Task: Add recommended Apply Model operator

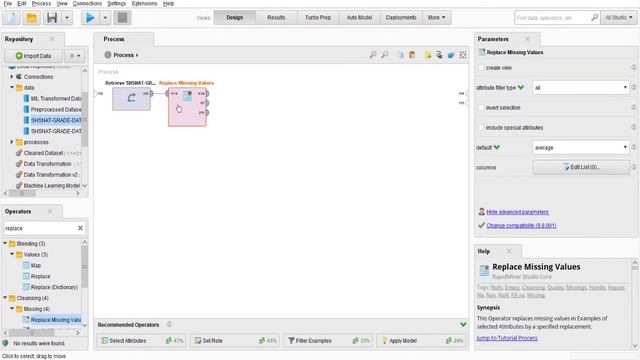Action: pyautogui.click(x=421, y=340)
